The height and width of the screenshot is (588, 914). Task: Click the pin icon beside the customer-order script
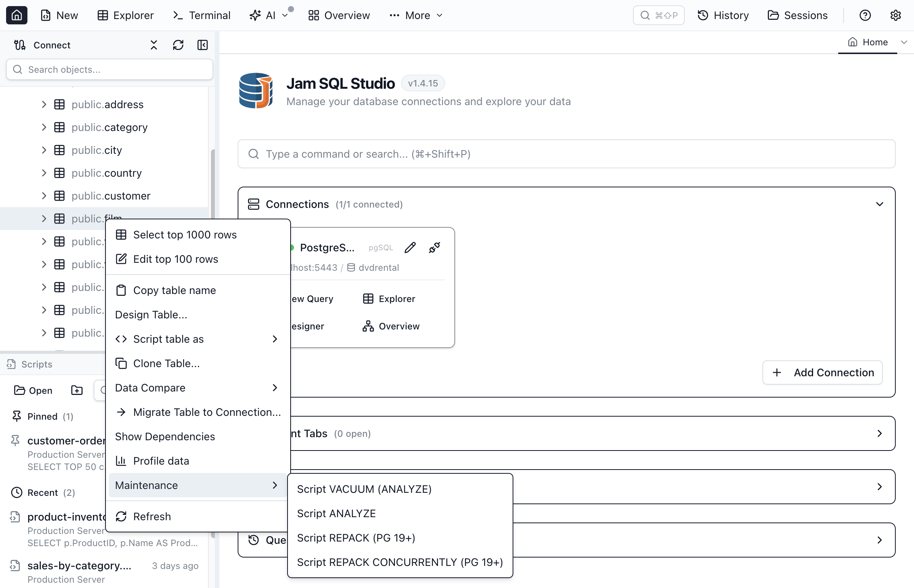click(15, 441)
